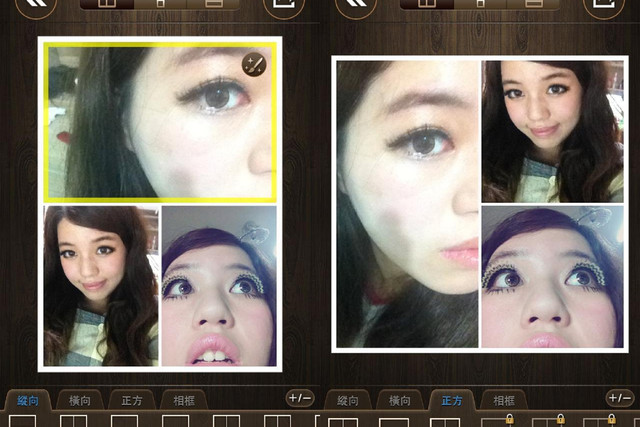
Task: Switch to 橫向 tab in right screen
Action: [400, 400]
